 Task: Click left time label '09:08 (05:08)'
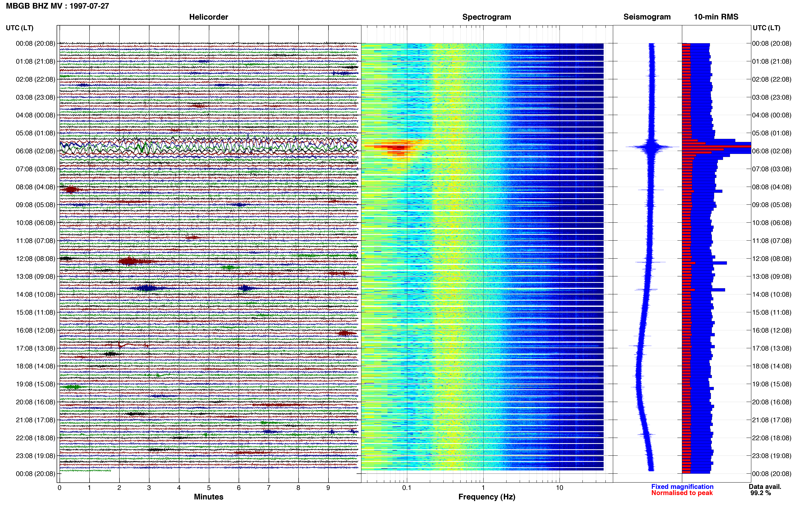pyautogui.click(x=36, y=205)
